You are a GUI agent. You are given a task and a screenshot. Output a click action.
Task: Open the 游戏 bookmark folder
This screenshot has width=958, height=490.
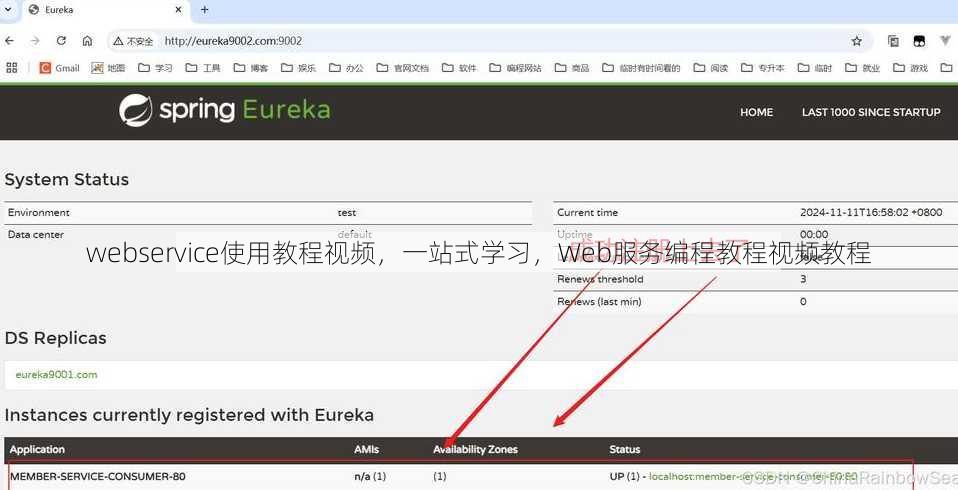910,68
